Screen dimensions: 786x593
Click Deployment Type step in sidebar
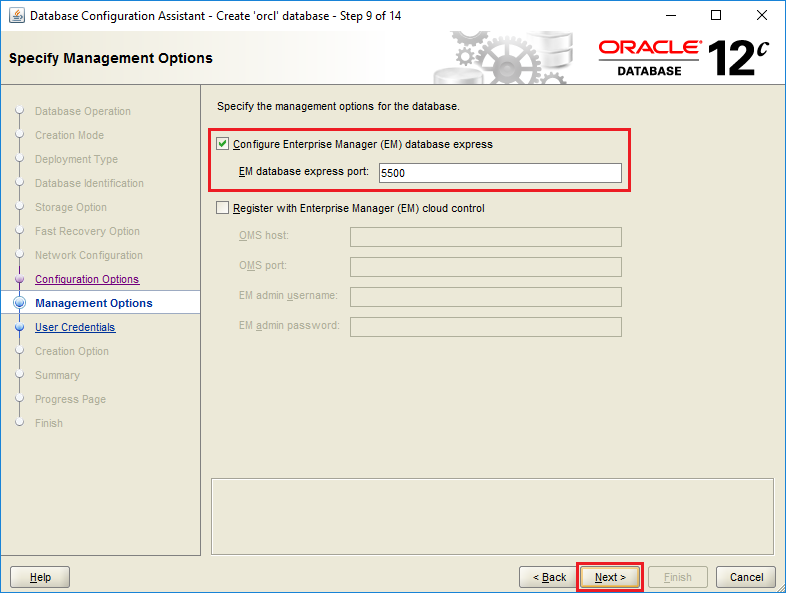tap(77, 159)
